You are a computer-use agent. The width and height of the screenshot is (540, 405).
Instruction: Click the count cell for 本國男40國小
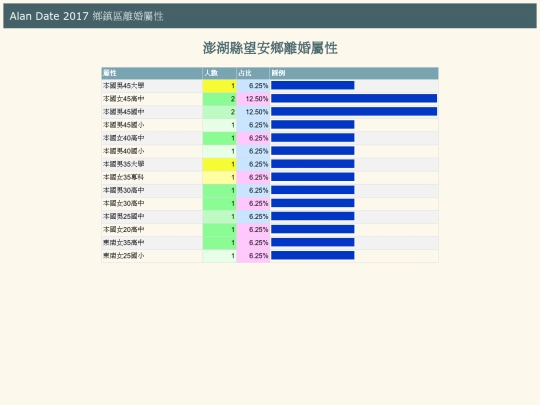219,151
